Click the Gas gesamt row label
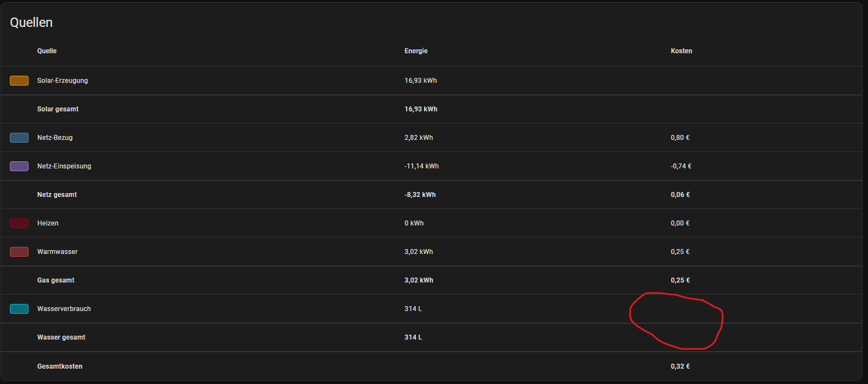The height and width of the screenshot is (384, 868). click(x=56, y=280)
